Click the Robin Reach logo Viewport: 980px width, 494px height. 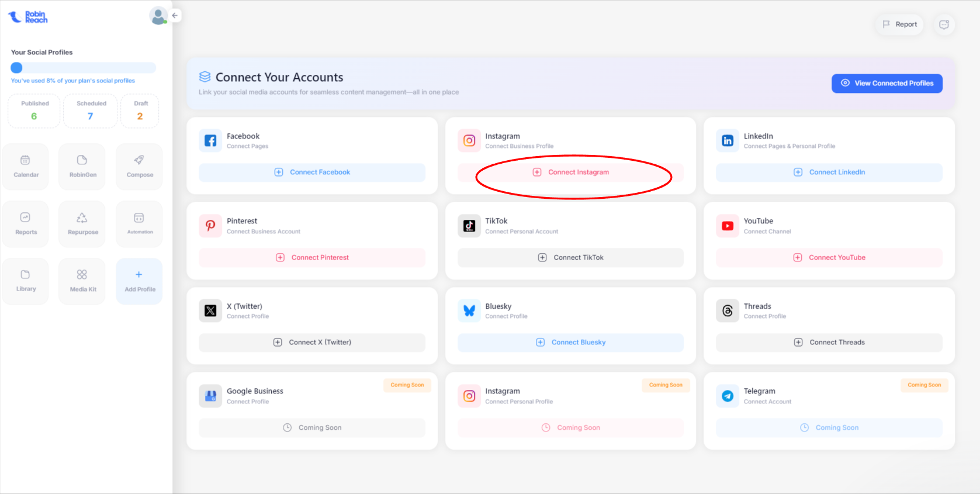point(27,17)
